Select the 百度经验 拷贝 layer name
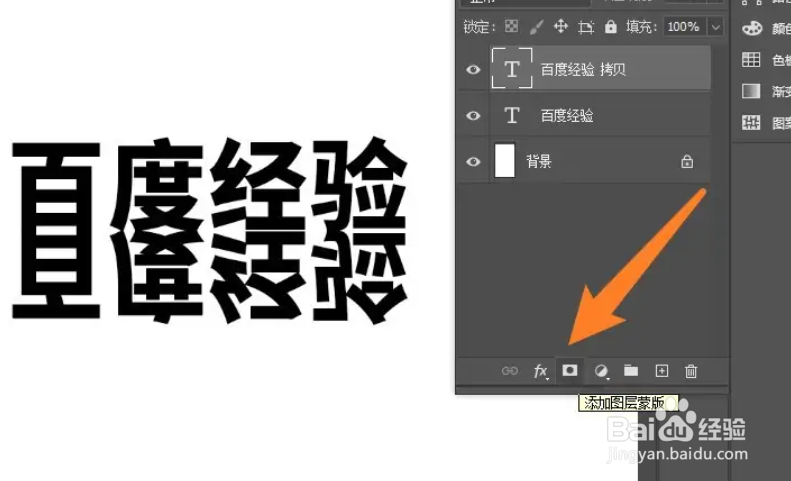This screenshot has width=791, height=481. 583,69
